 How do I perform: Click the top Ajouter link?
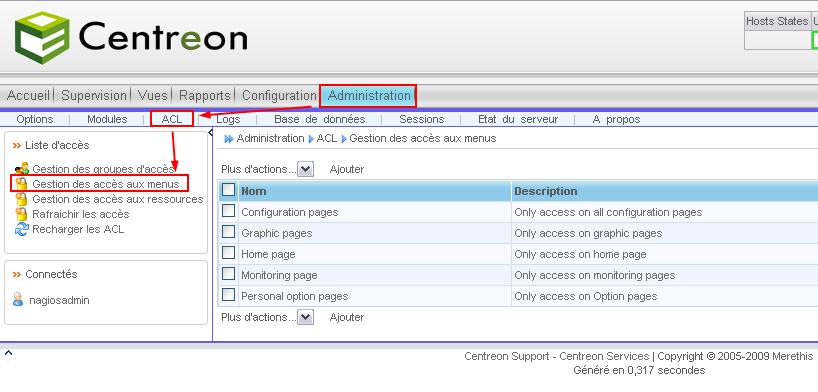[347, 169]
